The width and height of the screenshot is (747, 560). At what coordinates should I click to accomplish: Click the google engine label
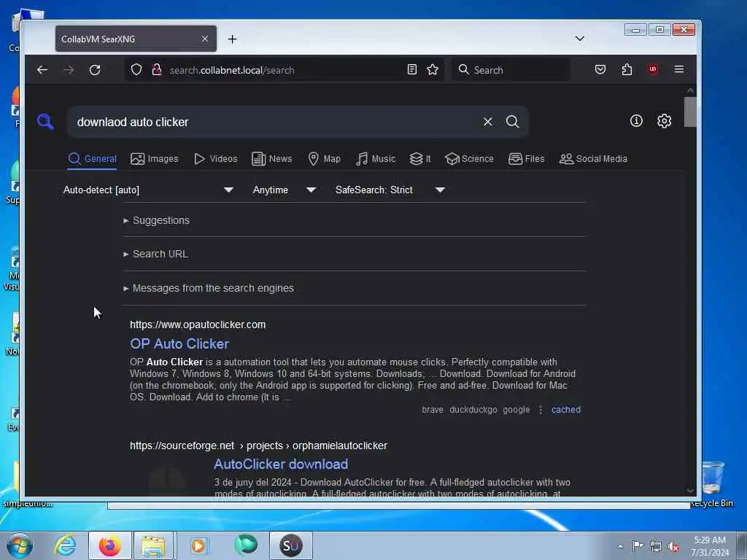point(516,410)
